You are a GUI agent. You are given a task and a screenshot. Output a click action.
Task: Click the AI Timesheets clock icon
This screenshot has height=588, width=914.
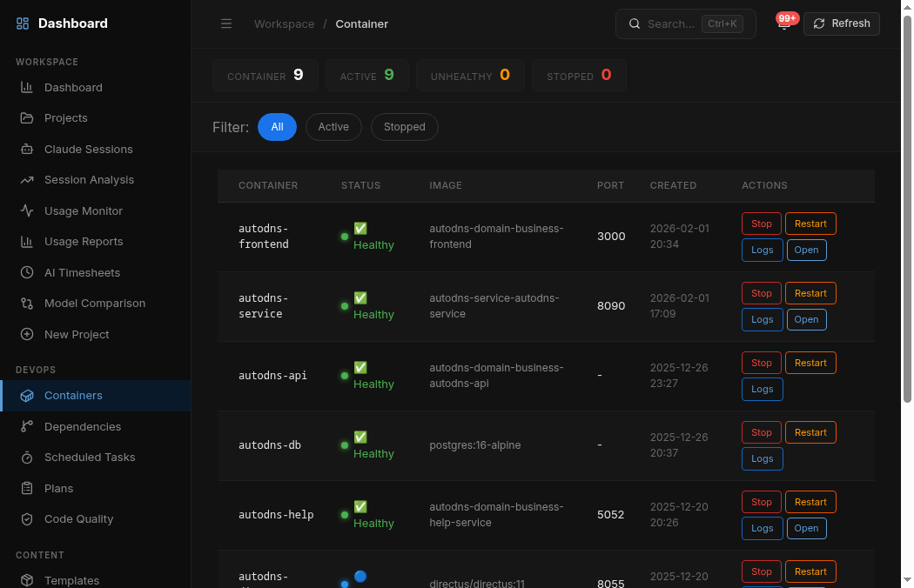(x=27, y=272)
